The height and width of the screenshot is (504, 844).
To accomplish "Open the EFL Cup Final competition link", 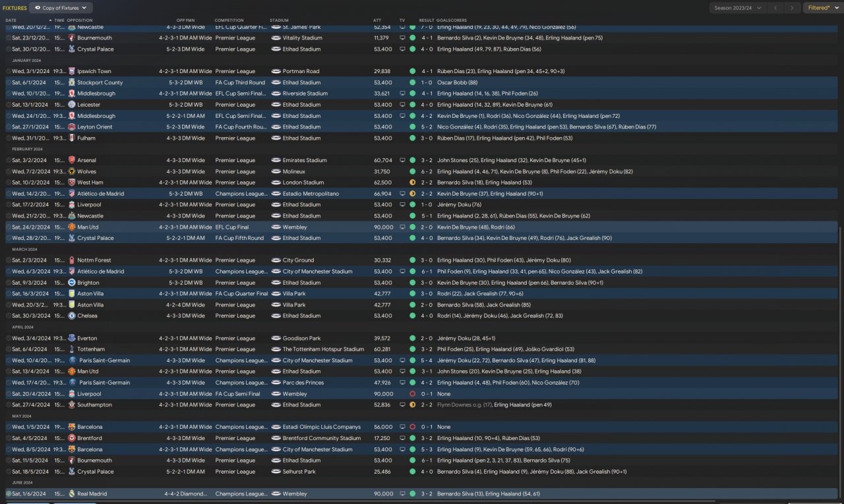I will [233, 227].
